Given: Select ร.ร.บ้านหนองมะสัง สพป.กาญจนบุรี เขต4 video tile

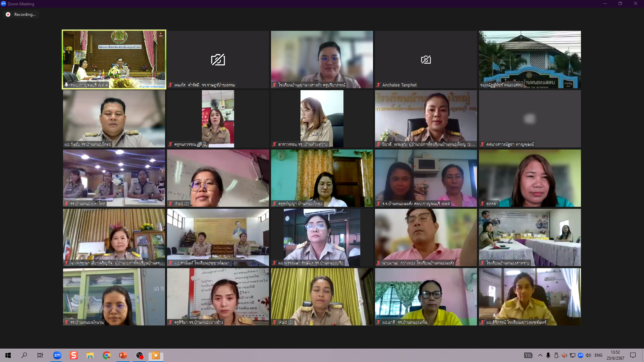Looking at the screenshot, I should pyautogui.click(x=426, y=178).
